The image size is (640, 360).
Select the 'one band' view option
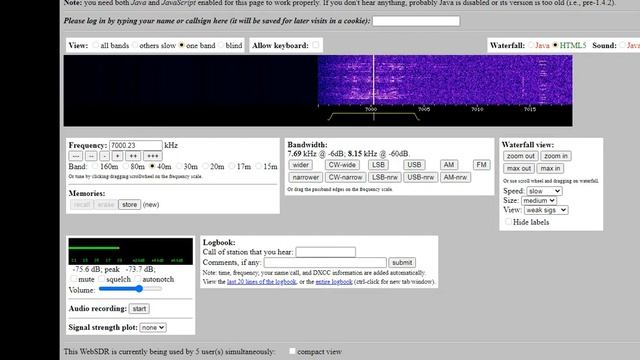(182, 45)
